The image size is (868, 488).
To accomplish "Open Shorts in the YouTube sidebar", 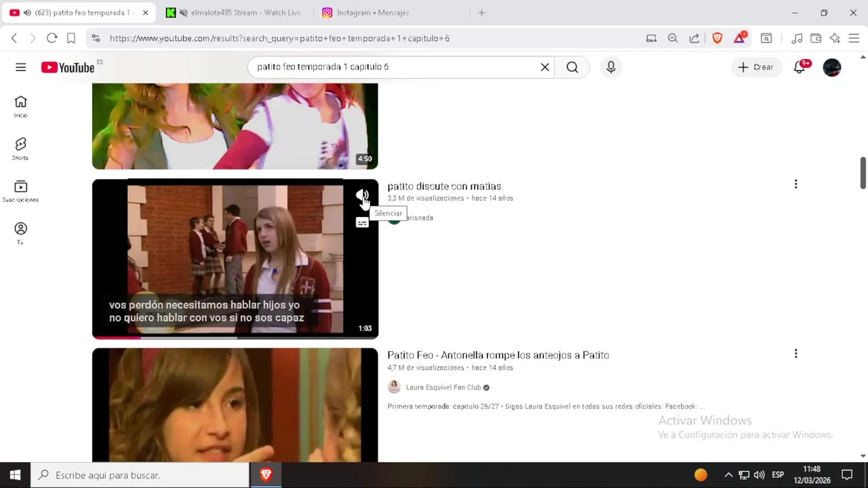I will 20,149.
